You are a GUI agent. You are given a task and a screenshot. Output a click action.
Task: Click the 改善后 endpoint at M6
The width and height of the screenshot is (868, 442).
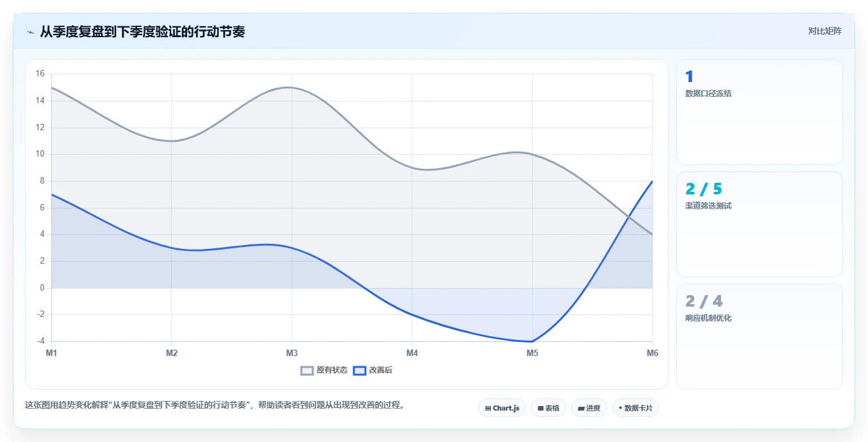[x=652, y=181]
